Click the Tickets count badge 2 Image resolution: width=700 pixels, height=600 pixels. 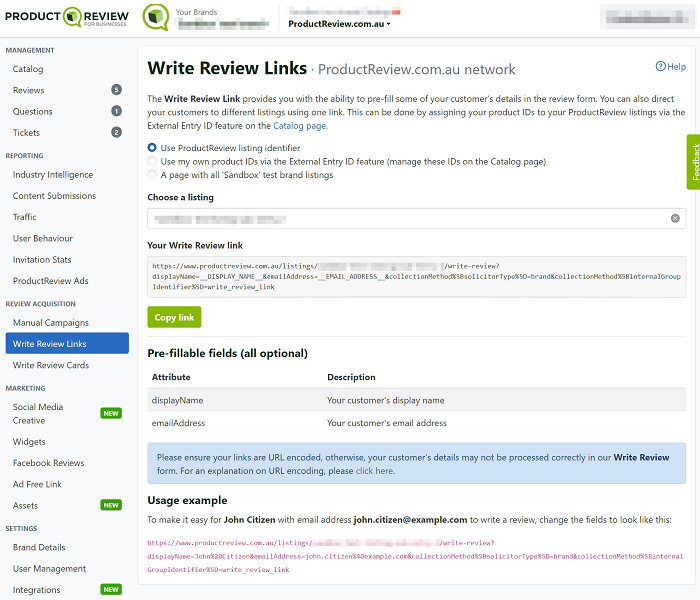[116, 132]
